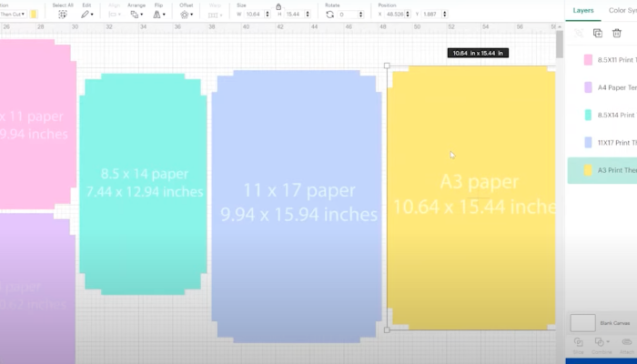The height and width of the screenshot is (364, 637).
Task: Select the purple A4 paper shape
Action: [36, 288]
